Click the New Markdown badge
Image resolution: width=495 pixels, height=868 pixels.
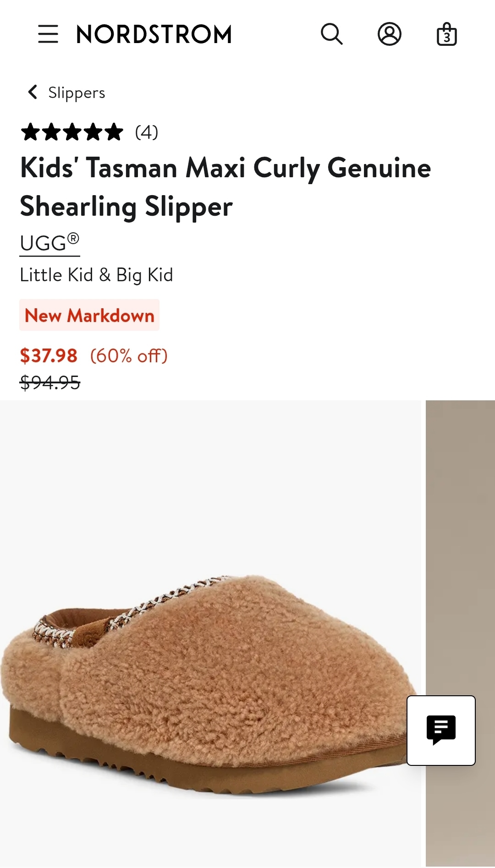tap(89, 315)
